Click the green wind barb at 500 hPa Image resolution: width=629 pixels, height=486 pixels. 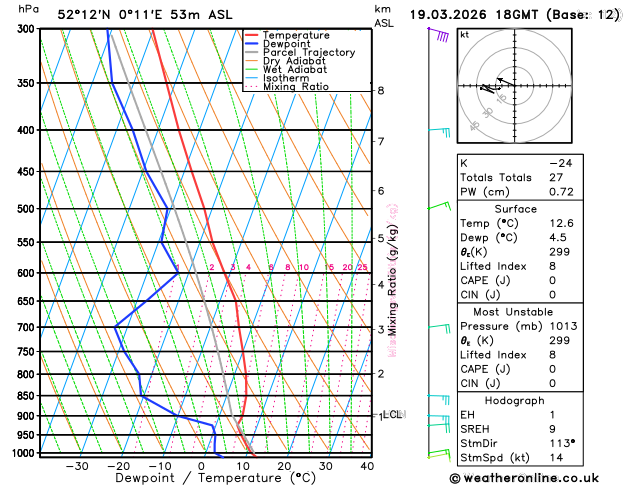tap(439, 206)
